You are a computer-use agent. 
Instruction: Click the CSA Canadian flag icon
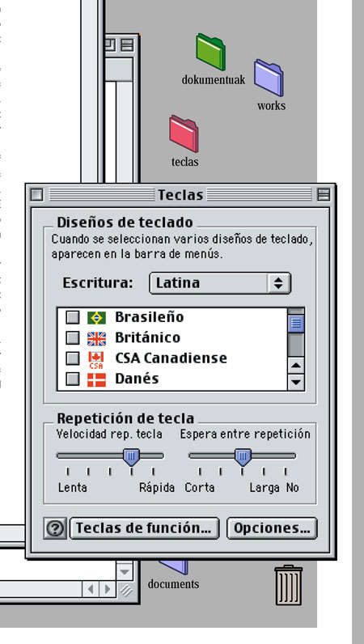click(96, 360)
